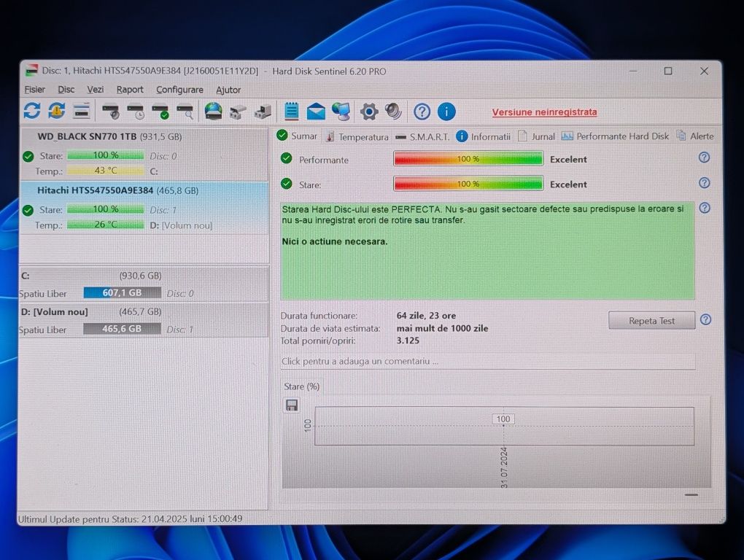Click the comment field 'Click pentru a adauga un comentariu'
The image size is (744, 560).
[x=488, y=362]
